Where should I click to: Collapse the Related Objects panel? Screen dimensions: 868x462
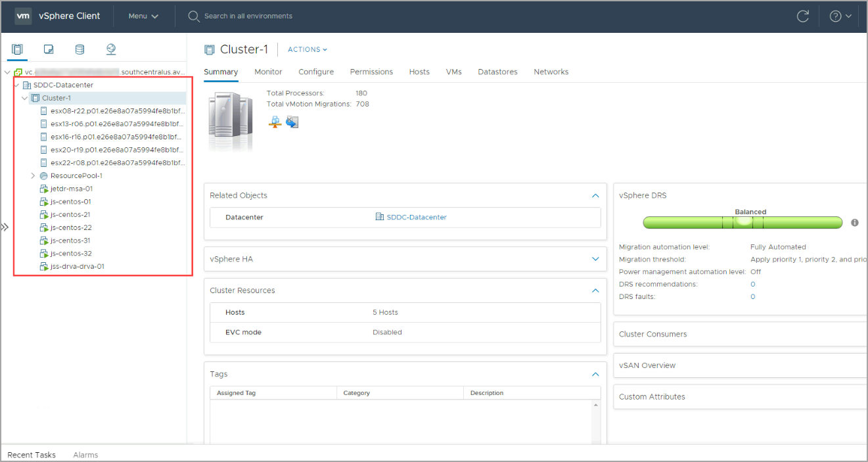(x=595, y=195)
